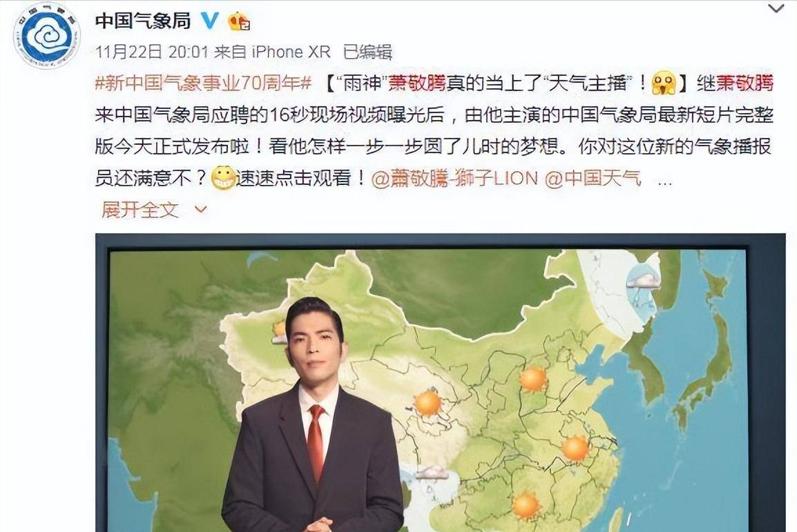The width and height of the screenshot is (797, 532).
Task: Open the #新中国气象事业70周年# hashtag
Action: (x=203, y=83)
